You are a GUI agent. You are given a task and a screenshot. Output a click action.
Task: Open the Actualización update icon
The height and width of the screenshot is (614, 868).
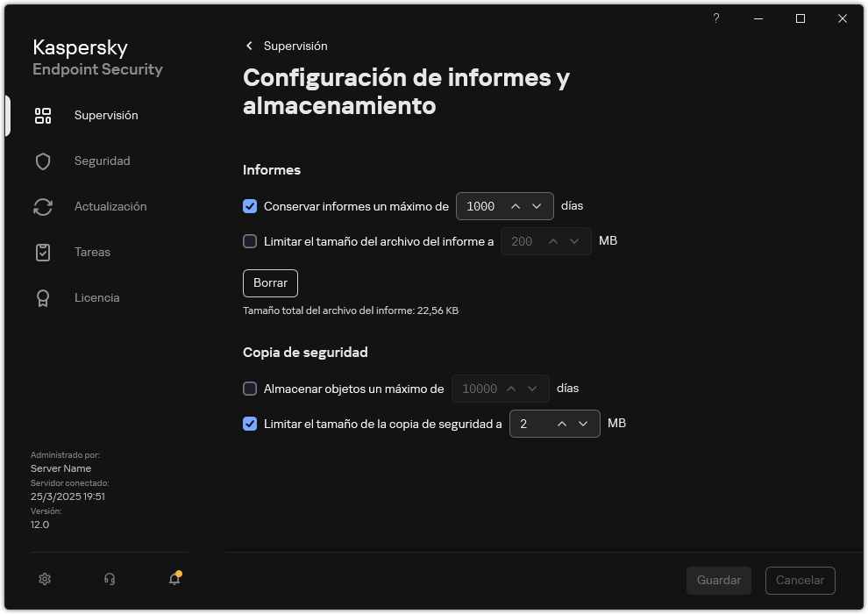click(43, 206)
